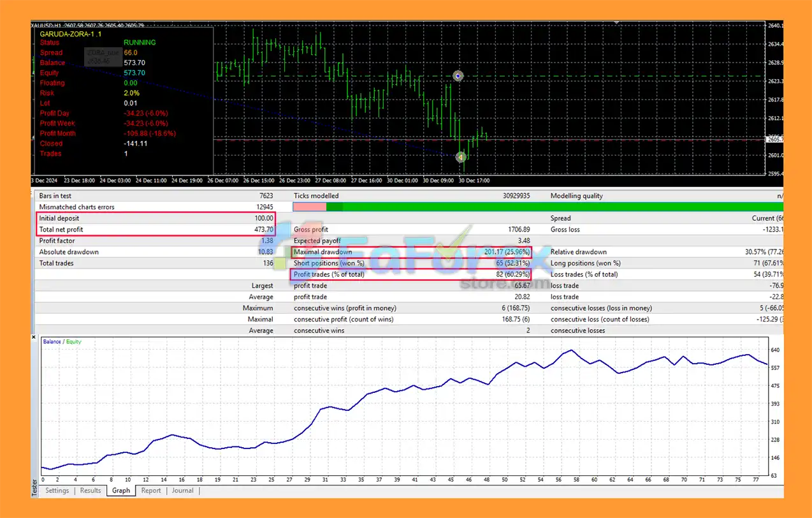Screen dimensions: 812x518
Task: Open the Results tab
Action: coord(90,491)
